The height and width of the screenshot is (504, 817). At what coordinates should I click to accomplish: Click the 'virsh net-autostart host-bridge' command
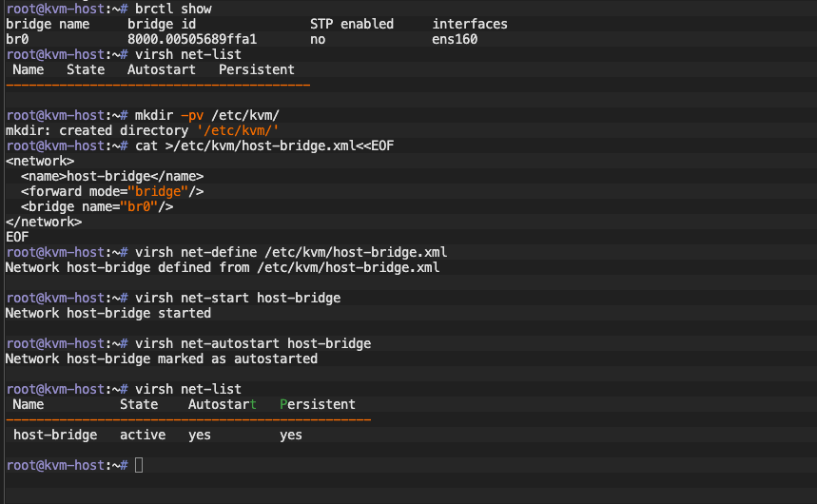(253, 343)
